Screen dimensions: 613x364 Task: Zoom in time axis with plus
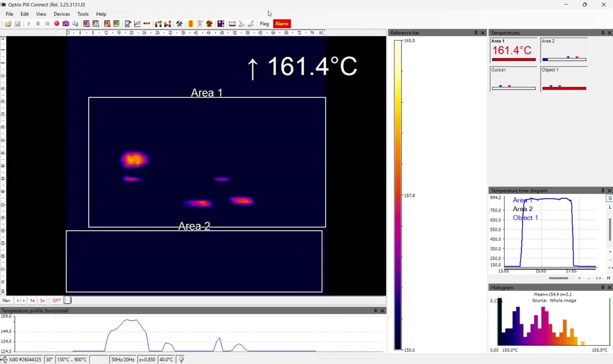579,278
